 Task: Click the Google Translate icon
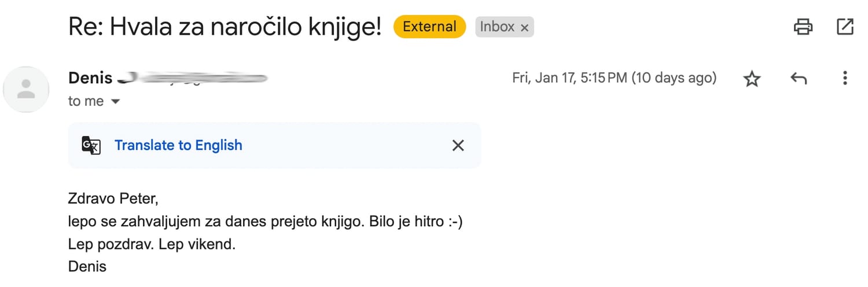click(x=91, y=145)
